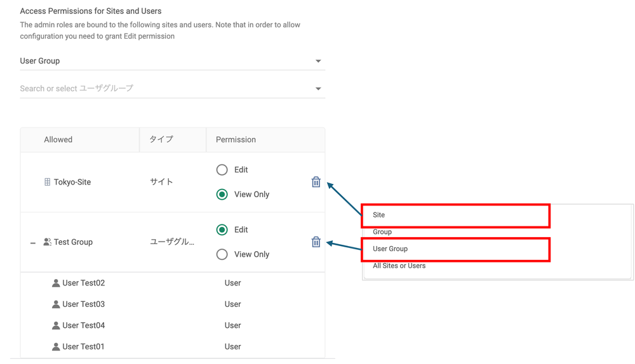Click the サイト type cell
The width and height of the screenshot is (635, 364).
coord(161,182)
